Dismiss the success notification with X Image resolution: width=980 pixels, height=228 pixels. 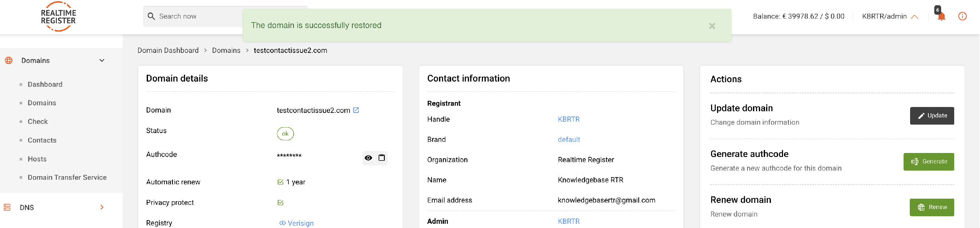click(x=712, y=26)
